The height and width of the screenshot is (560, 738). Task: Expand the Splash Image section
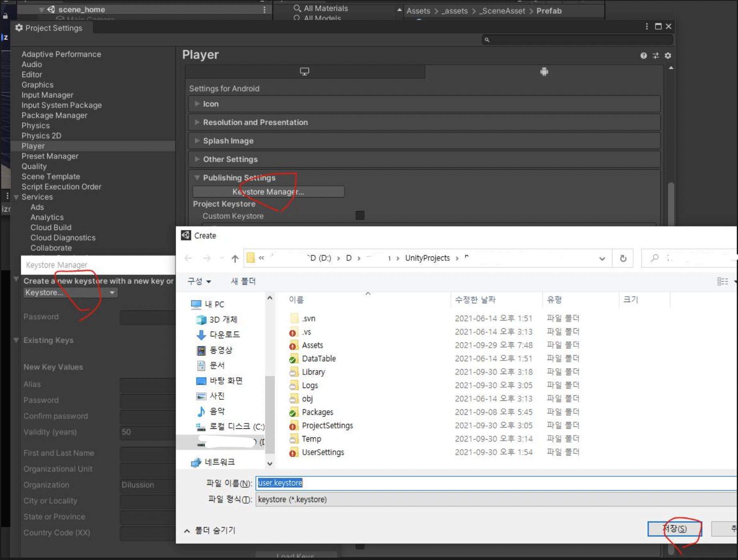click(424, 141)
